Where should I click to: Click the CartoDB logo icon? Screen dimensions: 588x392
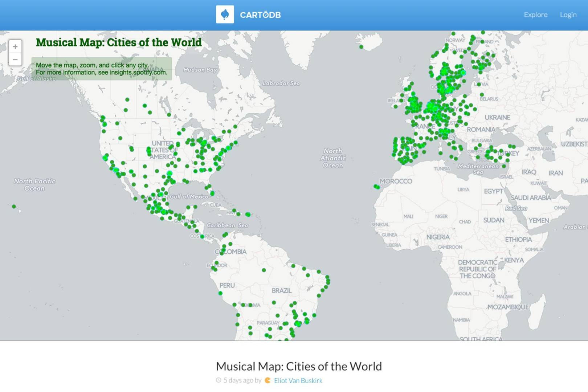(225, 15)
